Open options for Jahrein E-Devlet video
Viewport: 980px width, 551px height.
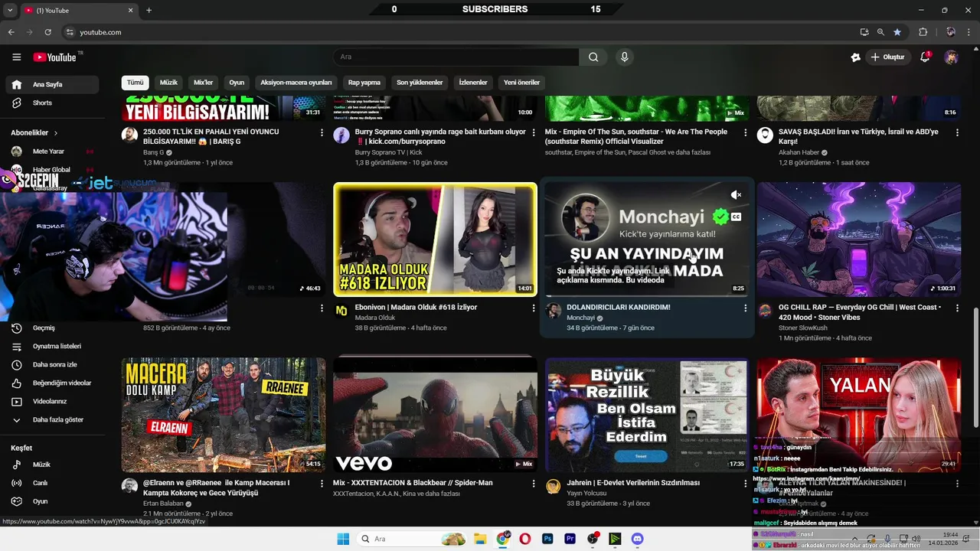(x=745, y=484)
